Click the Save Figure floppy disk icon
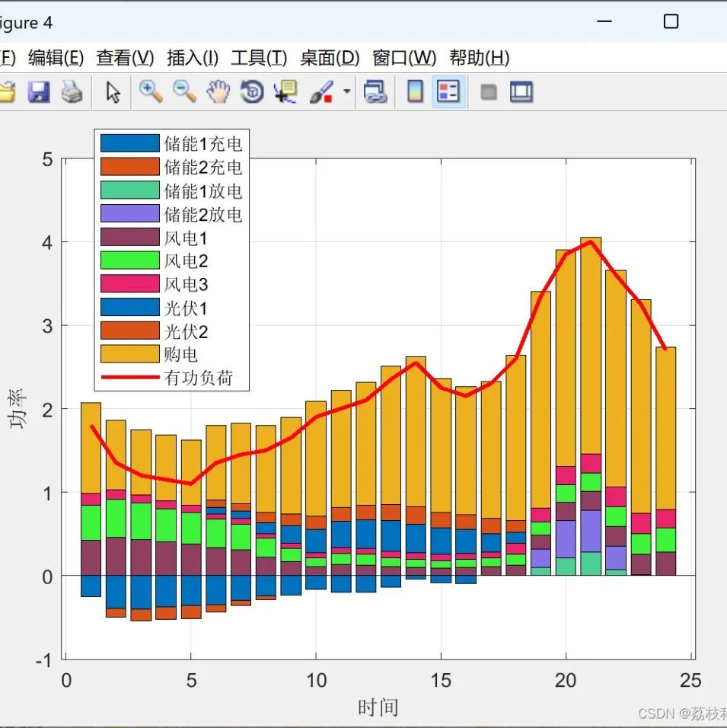Image resolution: width=727 pixels, height=728 pixels. pyautogui.click(x=39, y=91)
